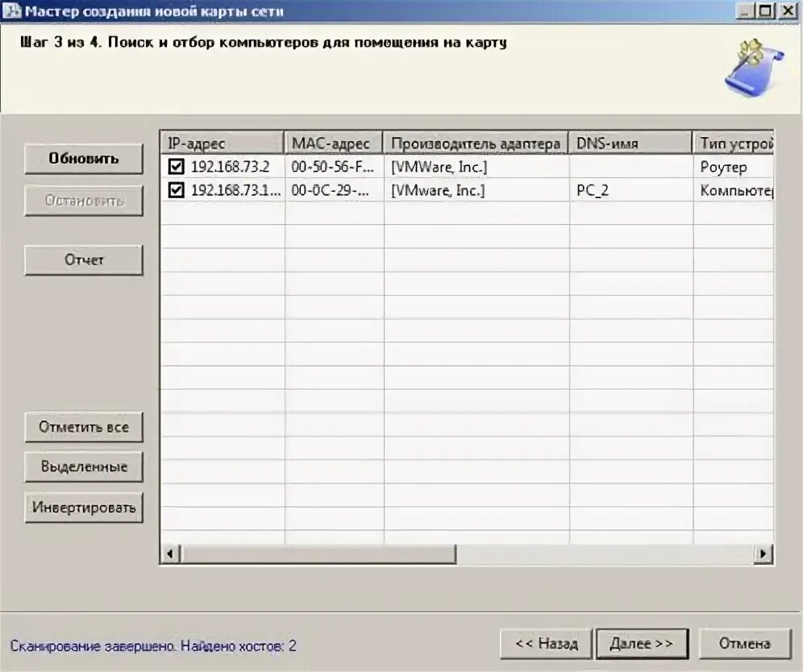Maximize the wizard window

point(766,10)
